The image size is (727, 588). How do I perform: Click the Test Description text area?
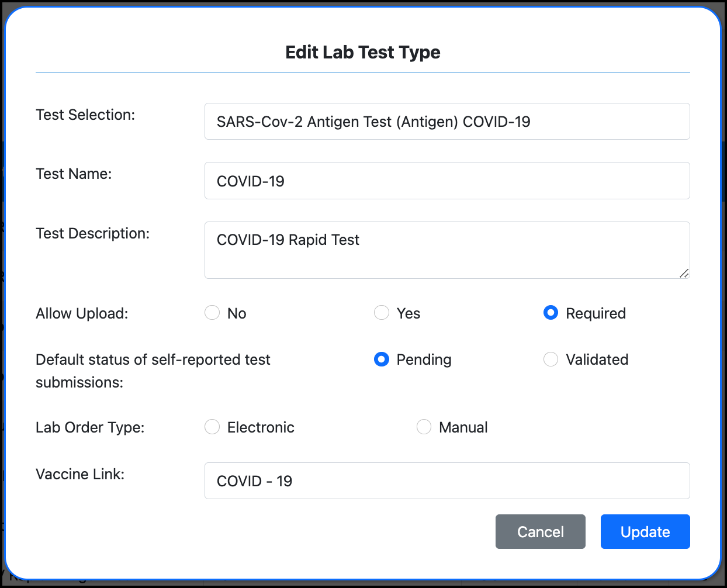tap(447, 250)
